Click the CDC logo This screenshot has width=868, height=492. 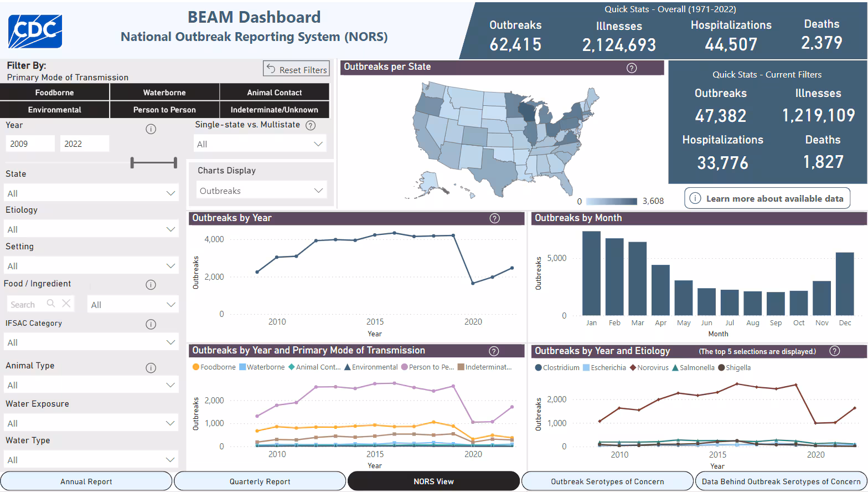click(35, 31)
